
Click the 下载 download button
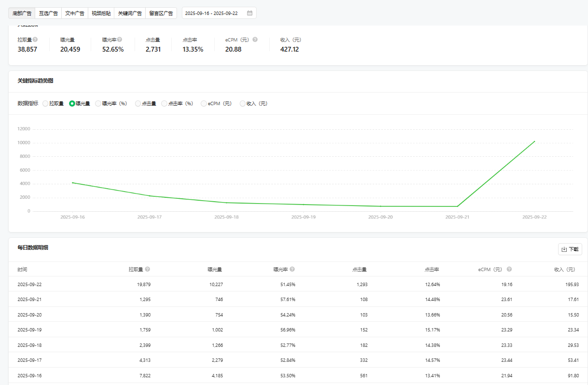coord(570,249)
